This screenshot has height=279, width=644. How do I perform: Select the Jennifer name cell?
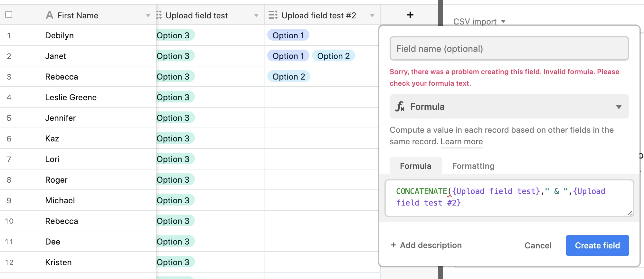click(60, 118)
